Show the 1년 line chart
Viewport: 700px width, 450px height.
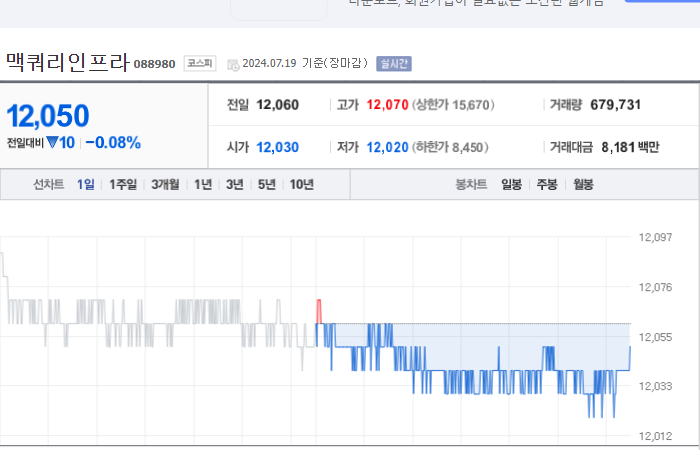coord(203,184)
